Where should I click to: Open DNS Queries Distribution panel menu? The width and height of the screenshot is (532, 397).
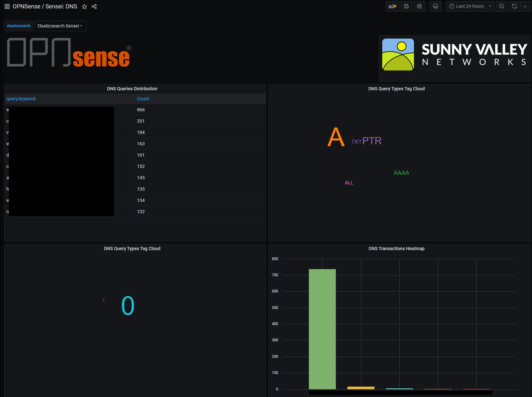coord(132,89)
